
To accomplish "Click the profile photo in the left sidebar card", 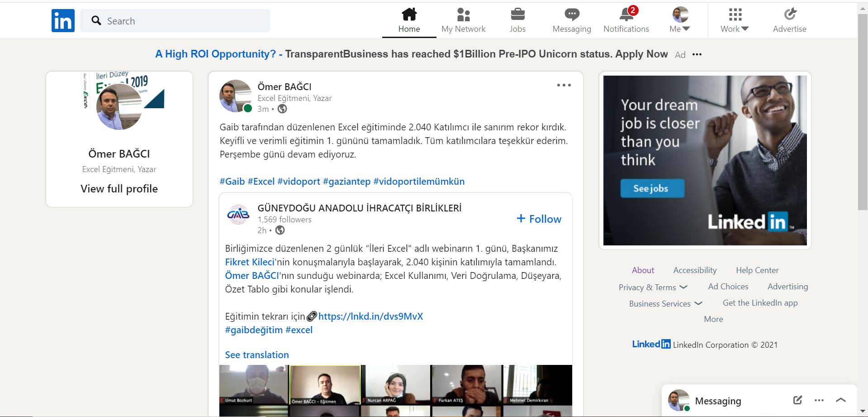I will (119, 107).
